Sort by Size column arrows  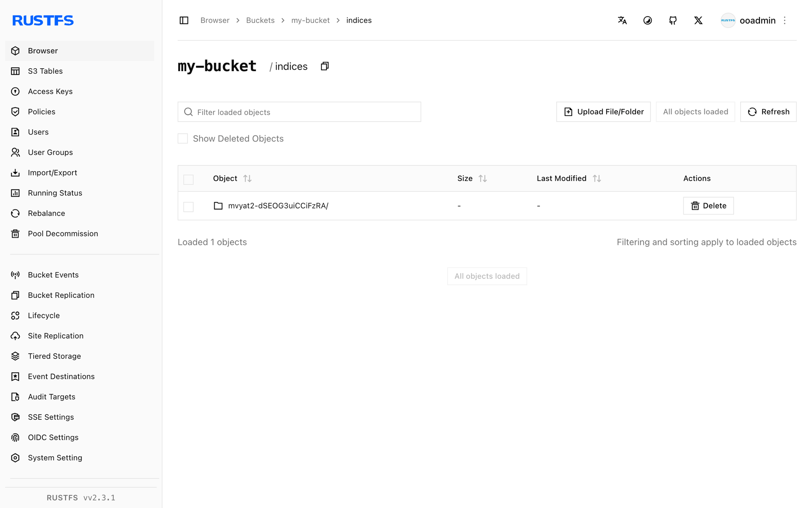482,178
